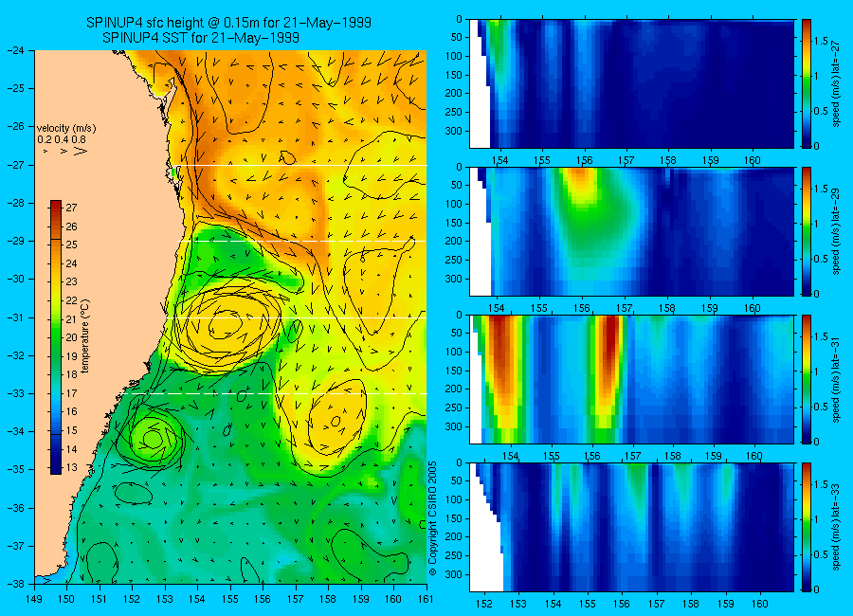Click the speed colorbar beside lat=-27 section

point(807,83)
